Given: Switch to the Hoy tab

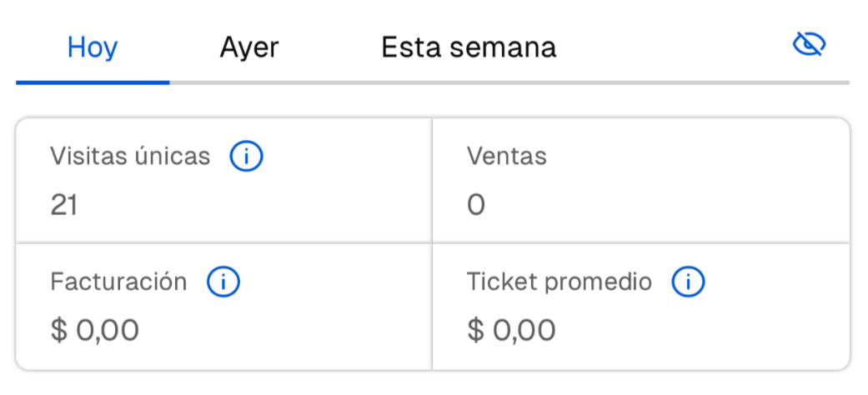Looking at the screenshot, I should (93, 47).
